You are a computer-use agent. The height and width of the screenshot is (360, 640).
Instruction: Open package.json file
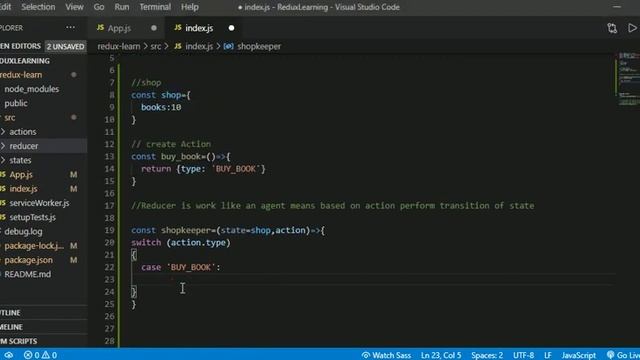(x=29, y=260)
